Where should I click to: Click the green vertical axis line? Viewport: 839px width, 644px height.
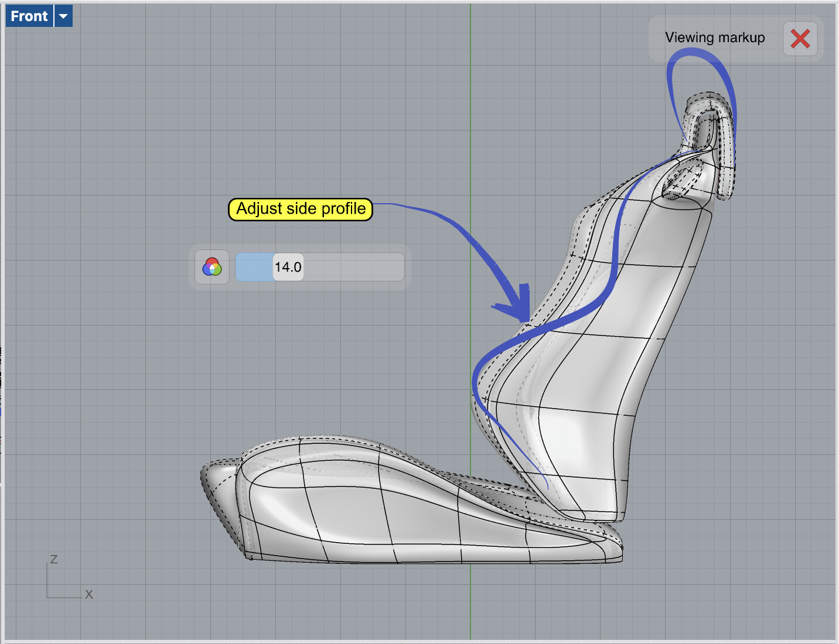470,117
